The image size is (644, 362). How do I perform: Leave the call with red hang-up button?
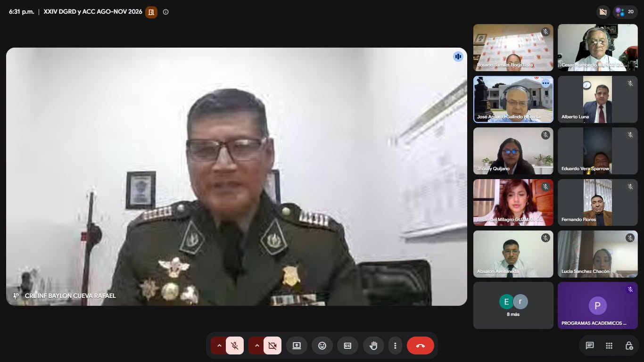tap(421, 346)
